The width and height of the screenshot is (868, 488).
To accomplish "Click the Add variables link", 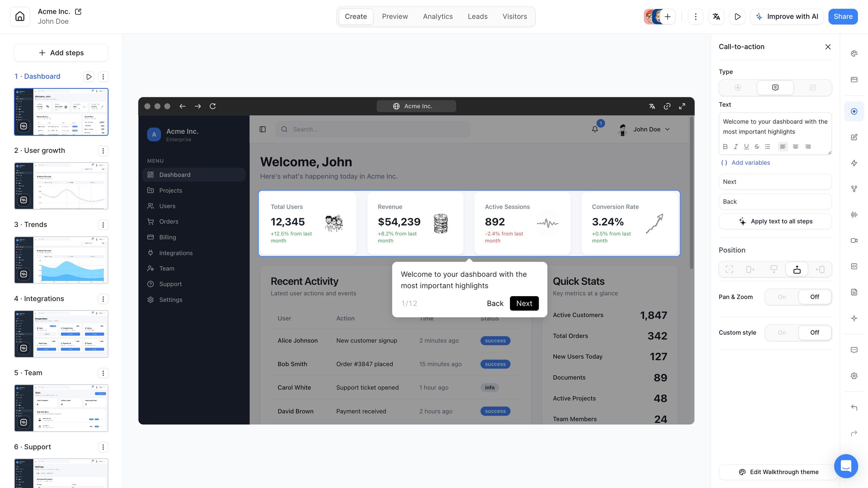I will [x=745, y=163].
